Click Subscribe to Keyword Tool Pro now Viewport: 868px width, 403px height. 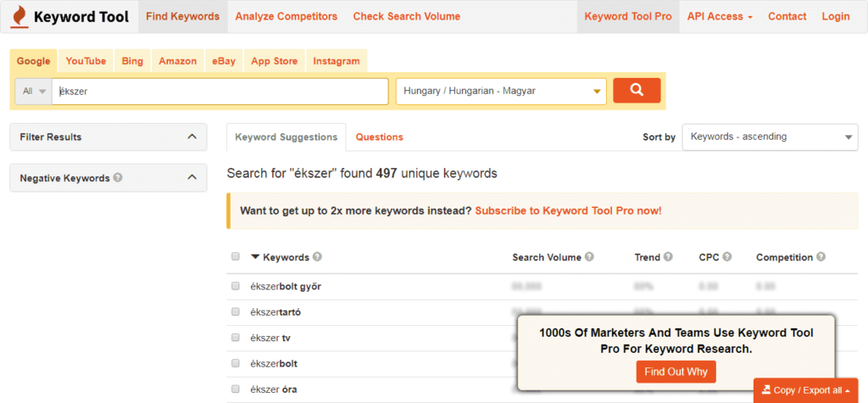[569, 210]
